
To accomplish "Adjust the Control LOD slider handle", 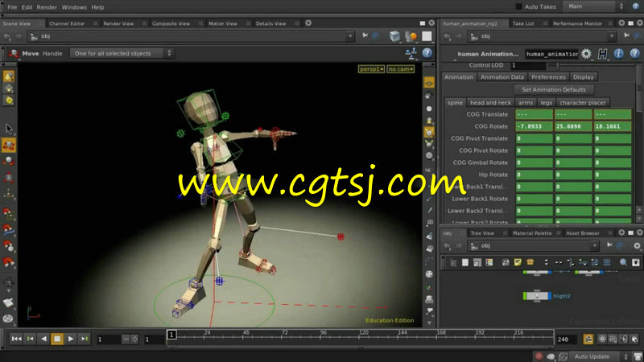I will 557,65.
